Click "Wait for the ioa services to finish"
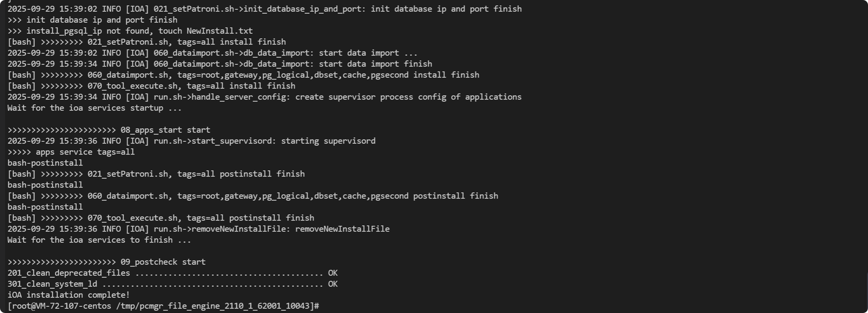The width and height of the screenshot is (868, 313). (99, 240)
